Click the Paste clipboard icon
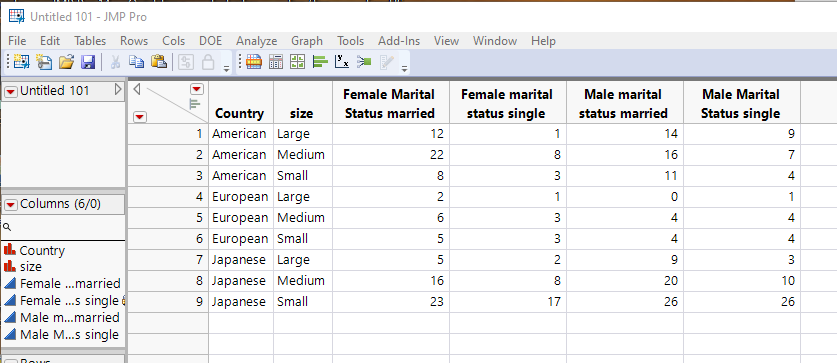Viewport: 837px width, 363px height. (159, 62)
